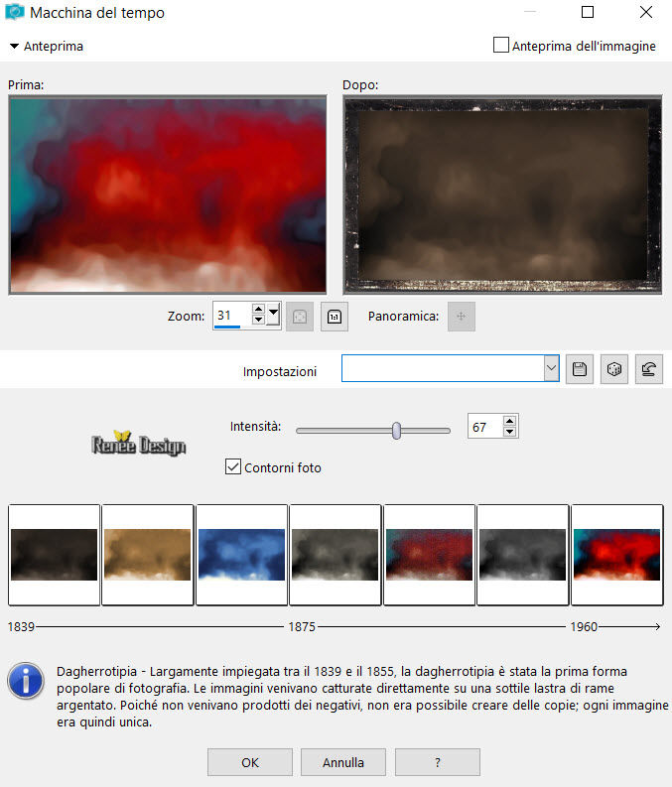Click the 1875 timeline label
Screen dimensions: 672x787
point(302,626)
